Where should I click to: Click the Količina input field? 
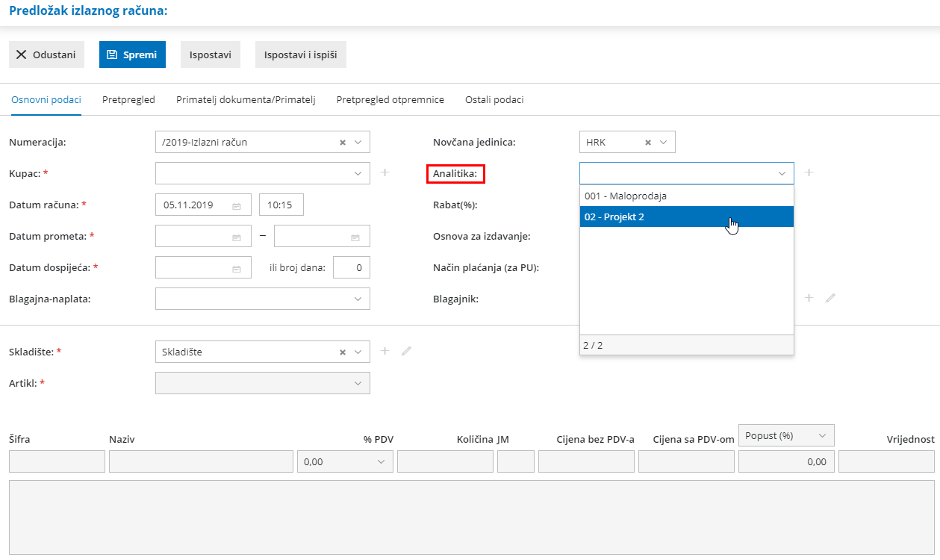445,461
